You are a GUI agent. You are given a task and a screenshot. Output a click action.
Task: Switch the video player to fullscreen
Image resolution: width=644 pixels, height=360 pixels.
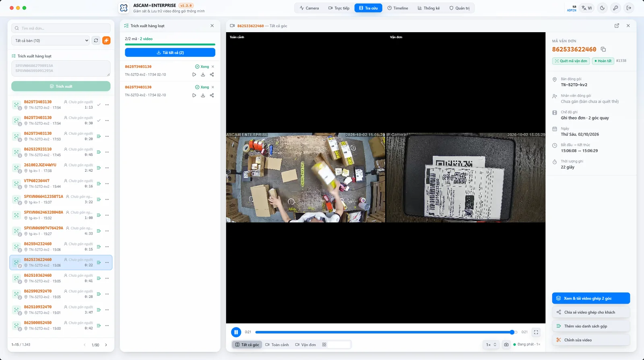(x=536, y=332)
